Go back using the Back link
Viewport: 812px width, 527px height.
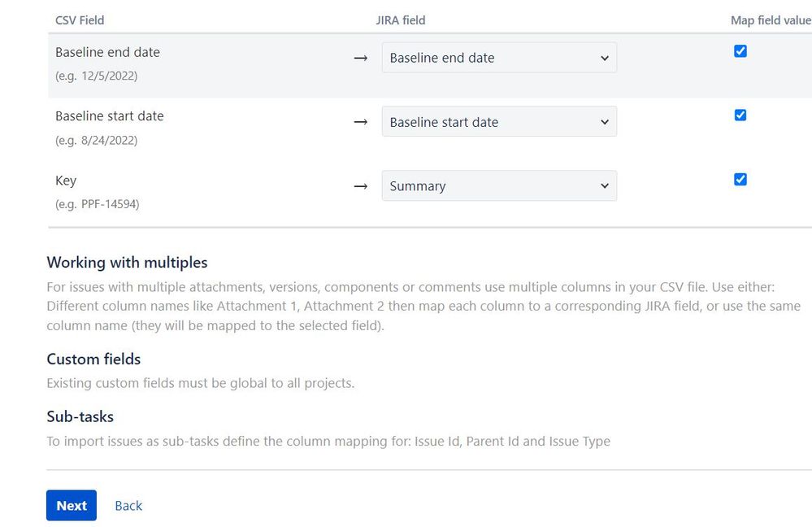click(128, 506)
